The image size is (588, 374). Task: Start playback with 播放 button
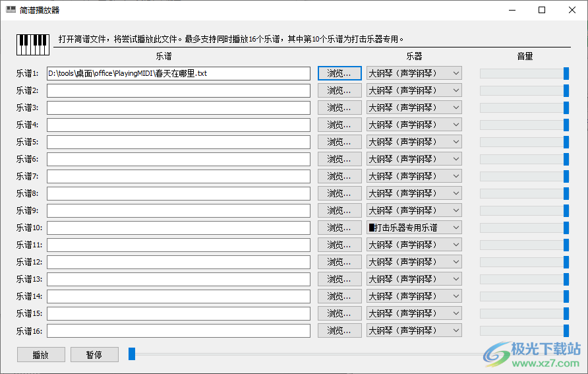click(42, 354)
